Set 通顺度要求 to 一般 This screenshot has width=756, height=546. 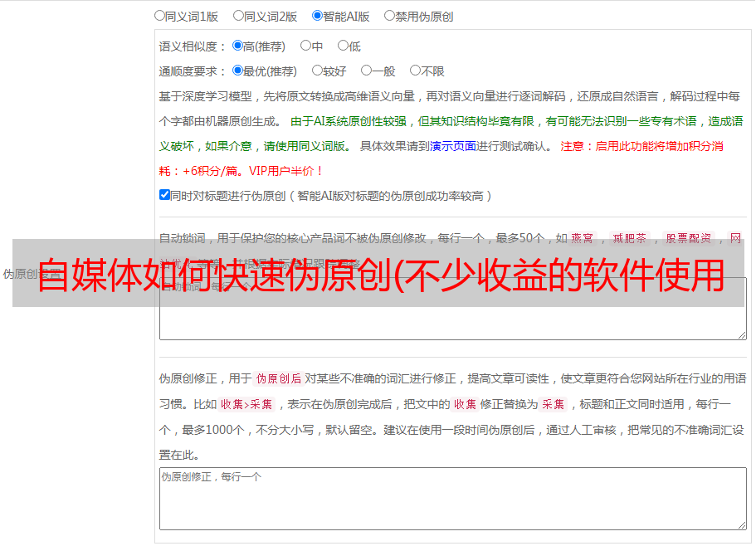[366, 71]
